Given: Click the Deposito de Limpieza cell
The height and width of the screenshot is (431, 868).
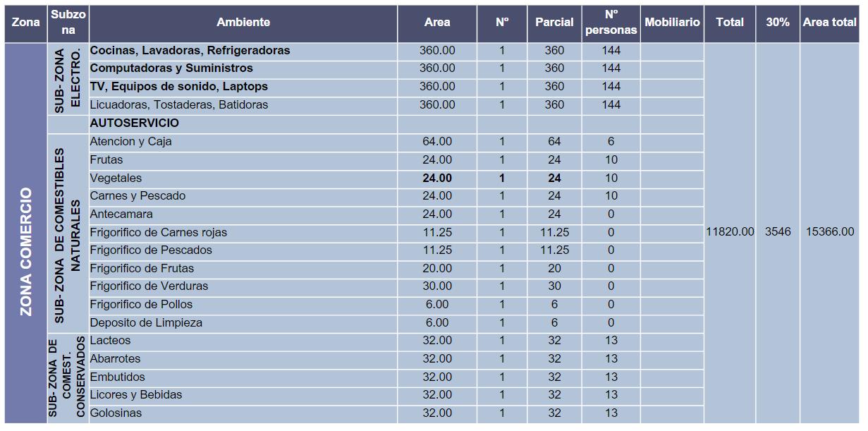Looking at the screenshot, I should [x=243, y=323].
